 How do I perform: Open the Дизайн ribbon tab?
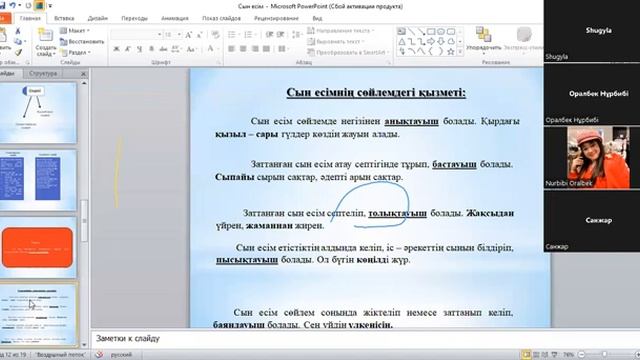tap(98, 18)
